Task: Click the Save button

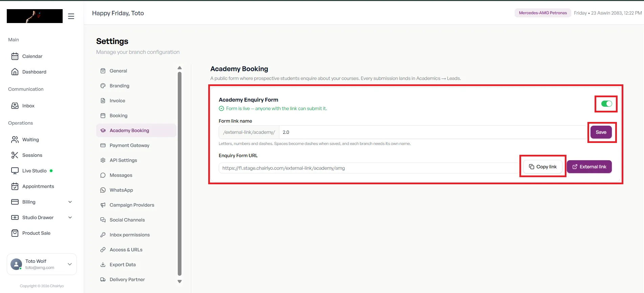Action: point(601,132)
